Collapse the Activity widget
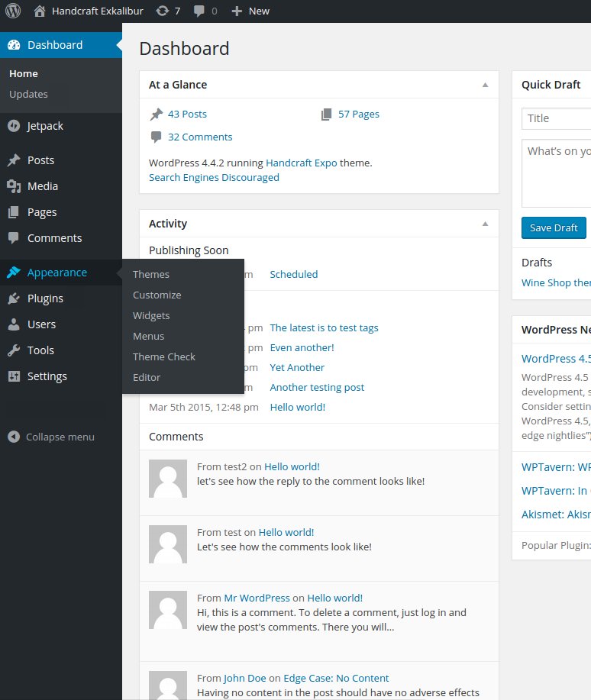591x700 pixels. click(x=485, y=224)
